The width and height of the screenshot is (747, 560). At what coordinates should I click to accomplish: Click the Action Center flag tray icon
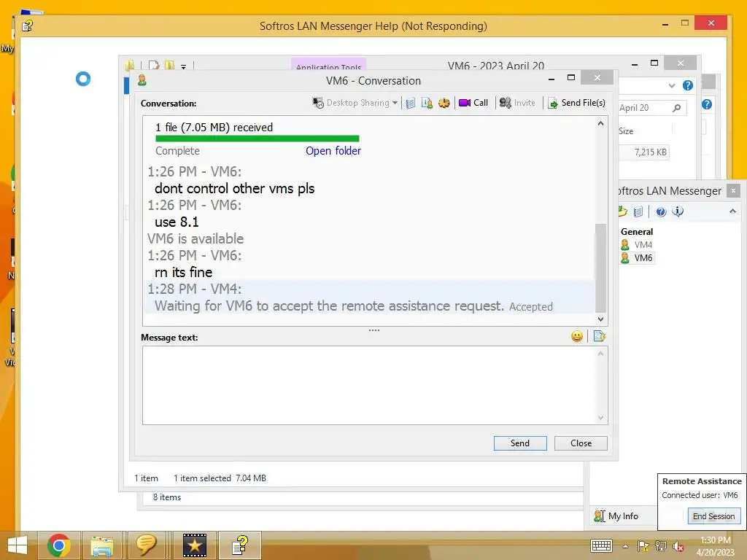643,546
